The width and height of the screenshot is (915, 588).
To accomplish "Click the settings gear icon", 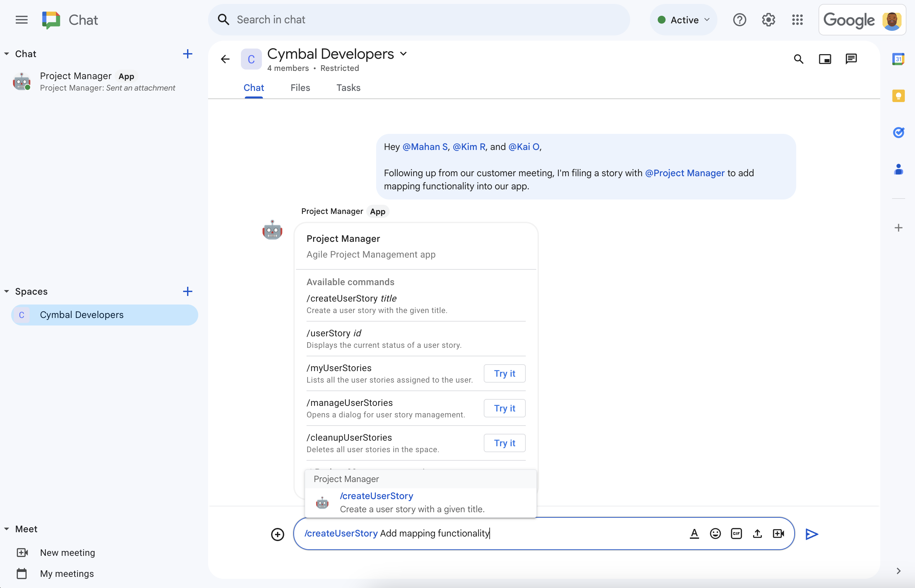I will (769, 19).
